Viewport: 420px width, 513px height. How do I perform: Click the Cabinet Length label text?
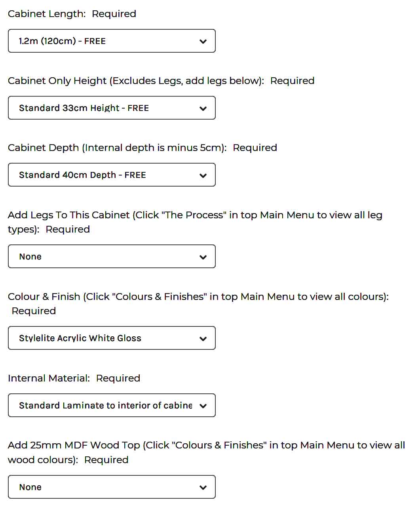(47, 14)
